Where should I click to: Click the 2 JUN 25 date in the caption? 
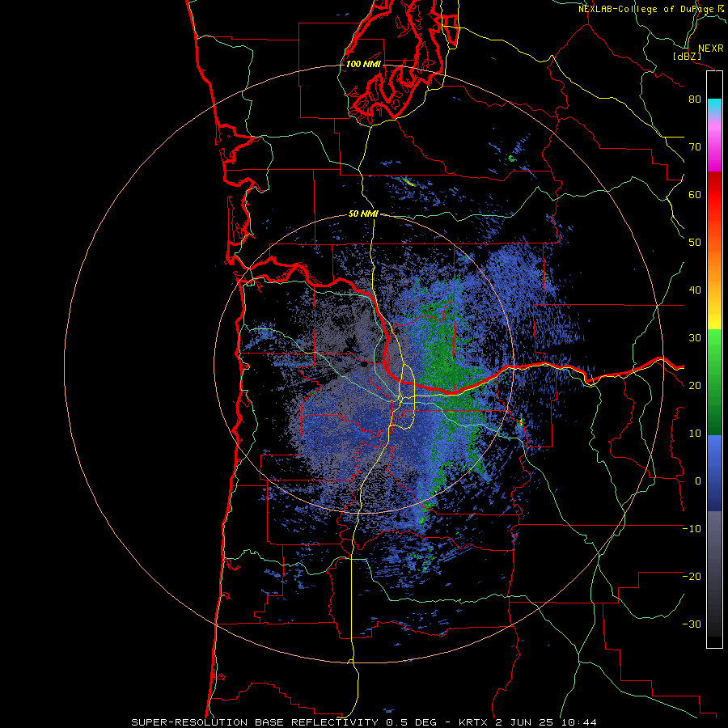coord(525,722)
